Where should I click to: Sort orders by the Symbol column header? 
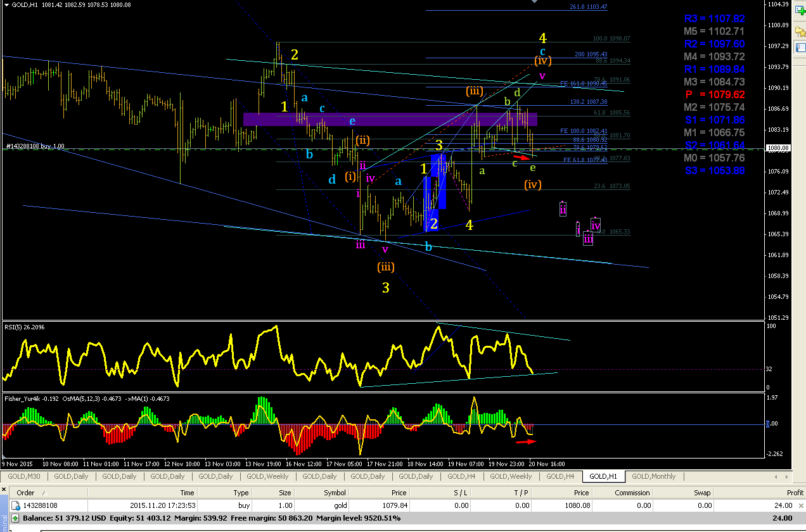[x=321, y=492]
